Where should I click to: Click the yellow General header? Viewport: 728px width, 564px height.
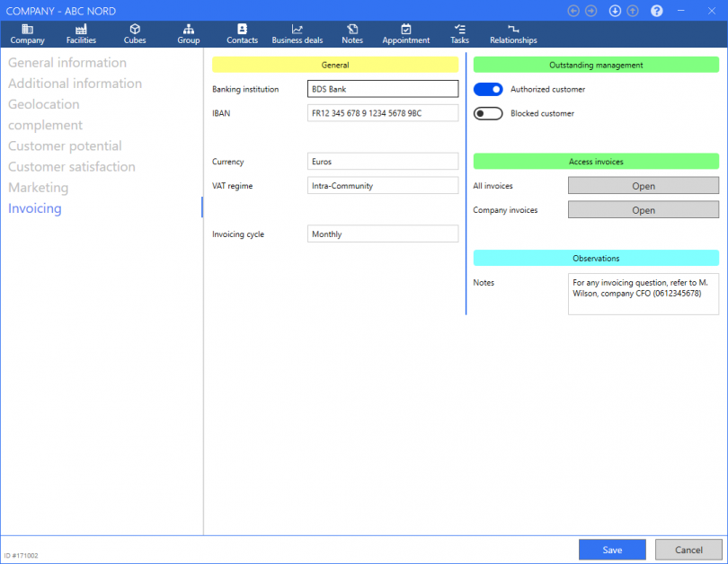335,65
